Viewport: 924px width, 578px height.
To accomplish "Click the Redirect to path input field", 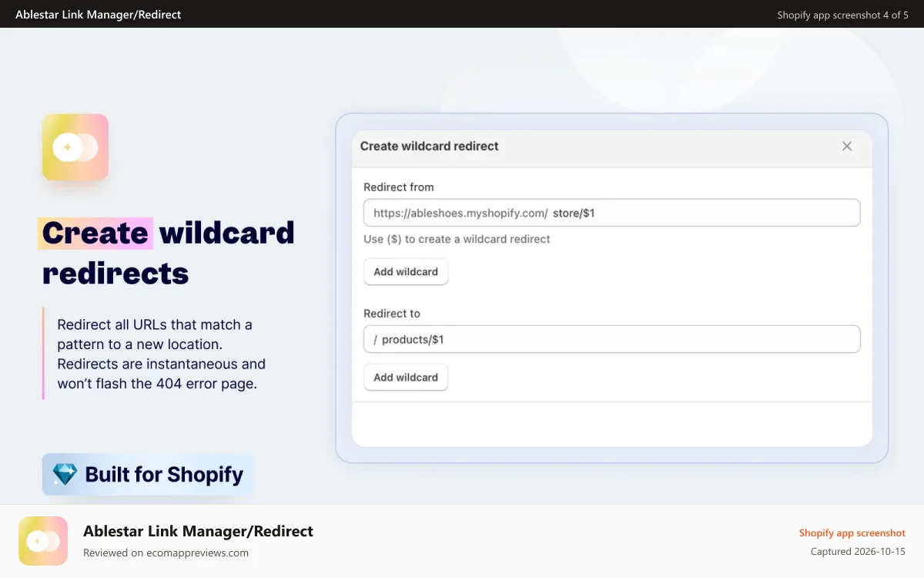I will click(x=611, y=339).
